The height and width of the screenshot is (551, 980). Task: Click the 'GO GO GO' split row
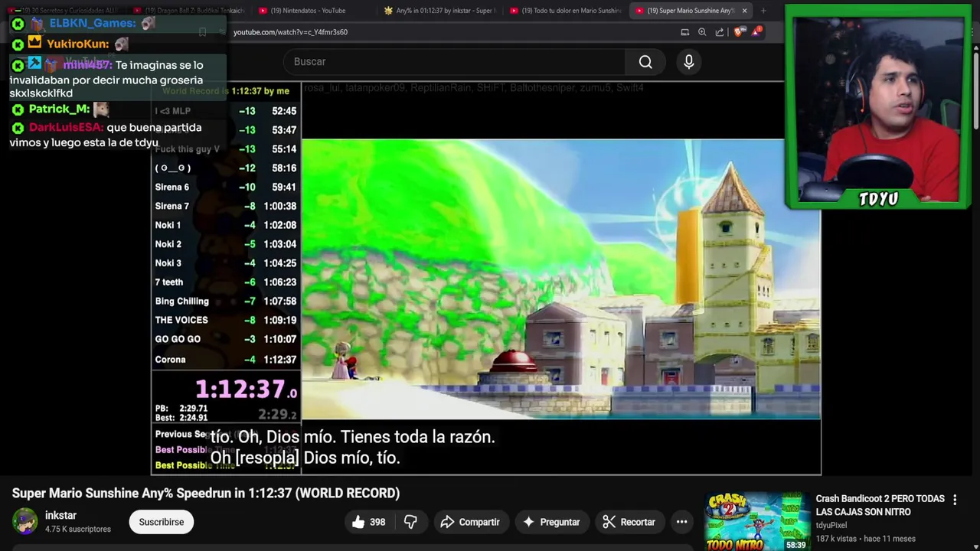tap(226, 339)
